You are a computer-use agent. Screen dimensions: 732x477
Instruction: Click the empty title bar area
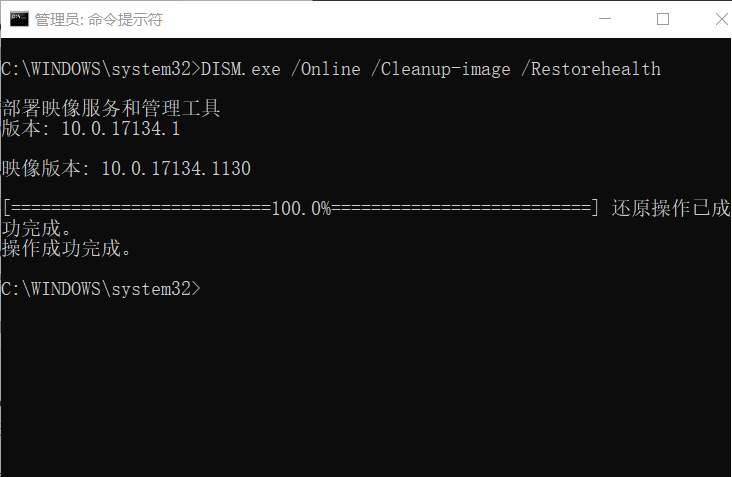pyautogui.click(x=380, y=19)
